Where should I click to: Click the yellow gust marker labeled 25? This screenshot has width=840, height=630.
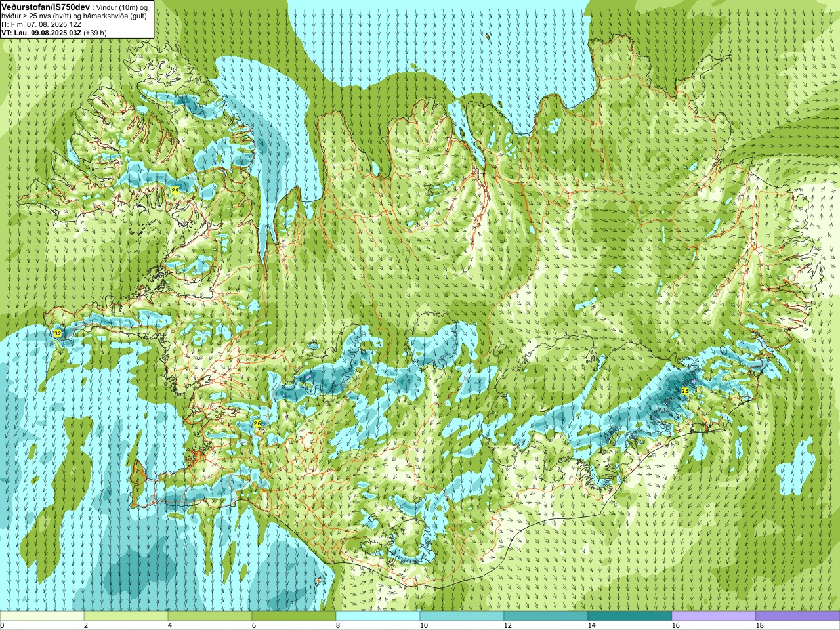click(685, 391)
